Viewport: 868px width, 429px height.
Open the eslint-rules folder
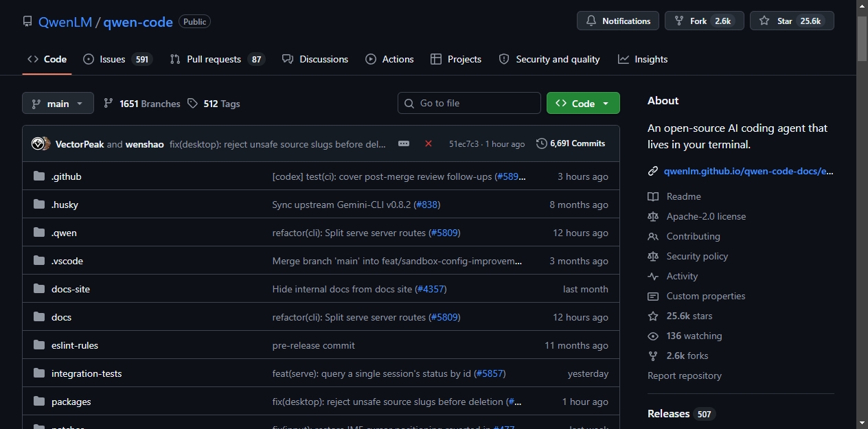click(x=75, y=345)
